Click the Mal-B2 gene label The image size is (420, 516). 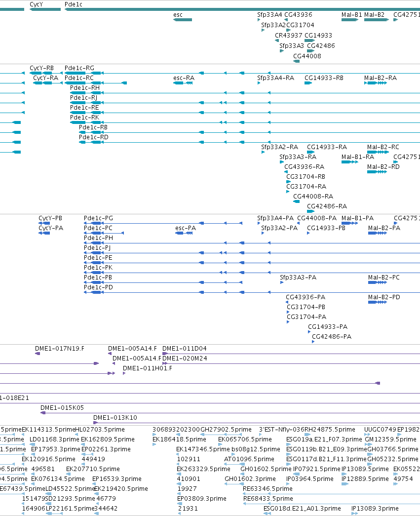pos(374,14)
